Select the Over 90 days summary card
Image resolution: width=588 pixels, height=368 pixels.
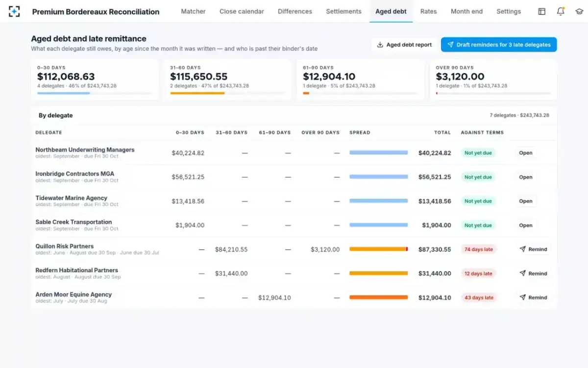(x=493, y=80)
